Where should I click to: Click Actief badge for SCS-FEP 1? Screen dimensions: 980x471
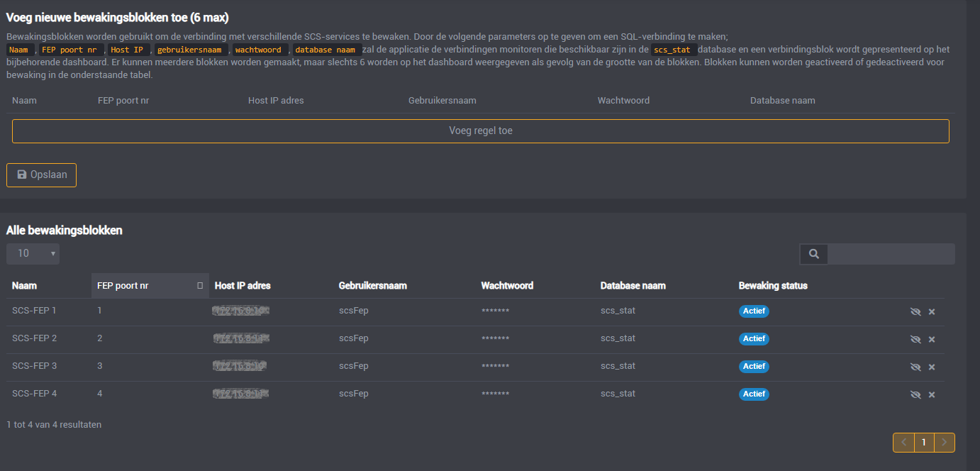pos(755,311)
